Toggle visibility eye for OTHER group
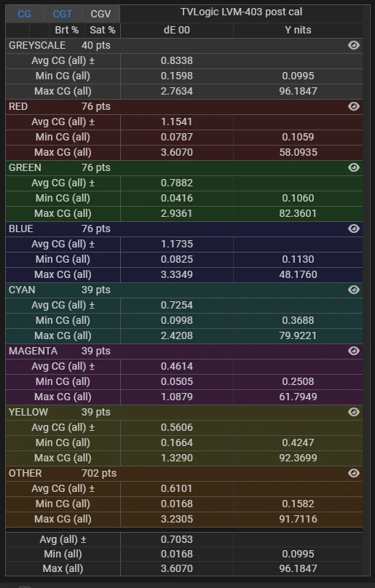 pos(354,473)
